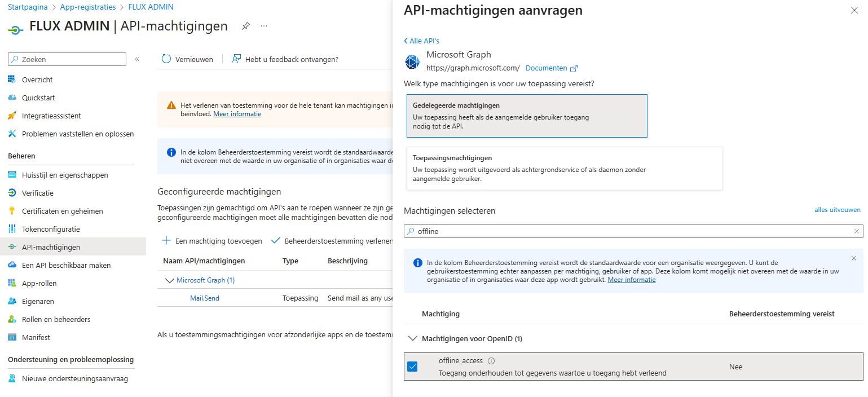Click Vernieuwen button label

(194, 59)
